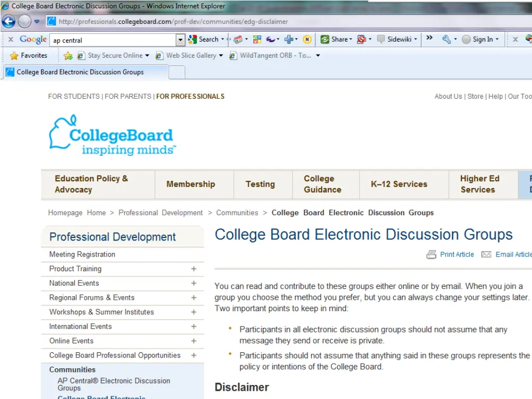
Task: Click the Add to Favorites Bar icon
Action: pos(68,55)
